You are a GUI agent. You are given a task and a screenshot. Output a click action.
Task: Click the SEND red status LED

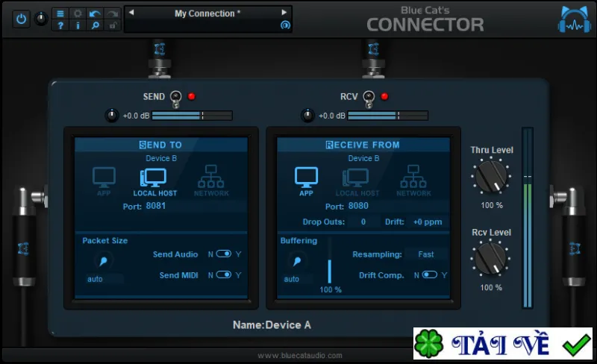pos(192,96)
